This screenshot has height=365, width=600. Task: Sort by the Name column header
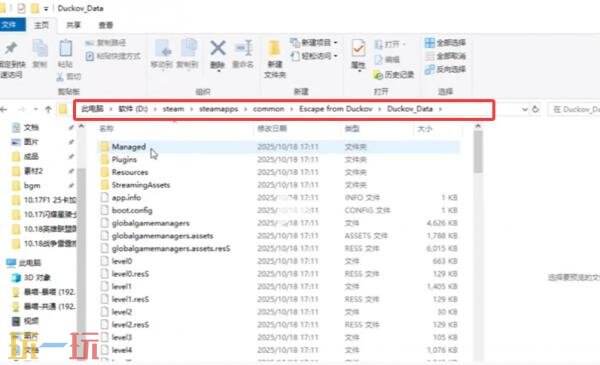(106, 129)
